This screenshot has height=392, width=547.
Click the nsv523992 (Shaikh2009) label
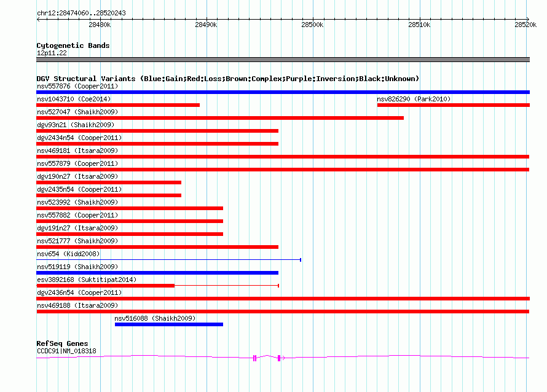click(77, 202)
